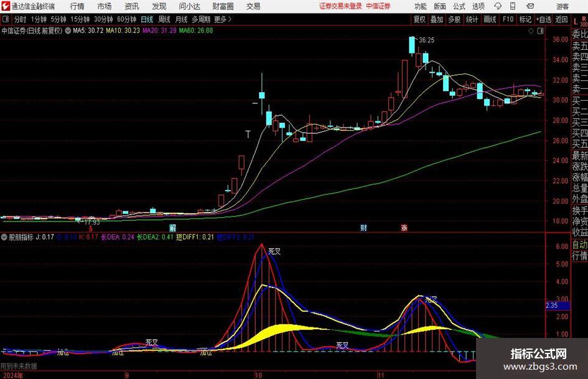Expand 更多 period options
The height and width of the screenshot is (379, 588).
(223, 19)
